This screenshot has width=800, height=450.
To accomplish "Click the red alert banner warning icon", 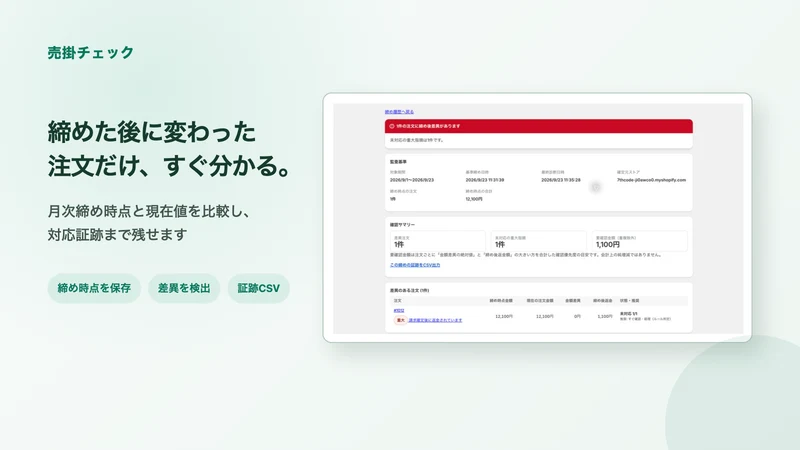I will click(392, 126).
